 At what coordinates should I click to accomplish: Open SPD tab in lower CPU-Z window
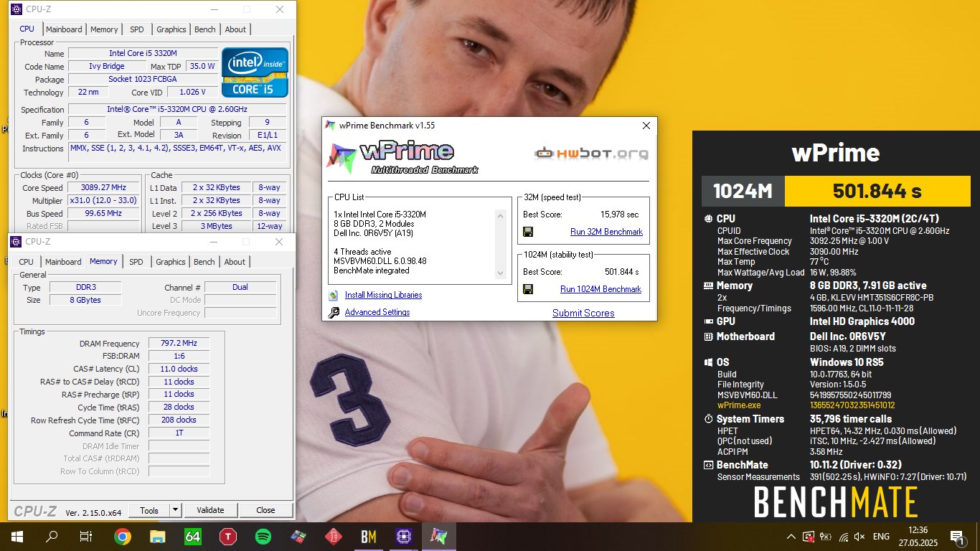click(x=136, y=262)
